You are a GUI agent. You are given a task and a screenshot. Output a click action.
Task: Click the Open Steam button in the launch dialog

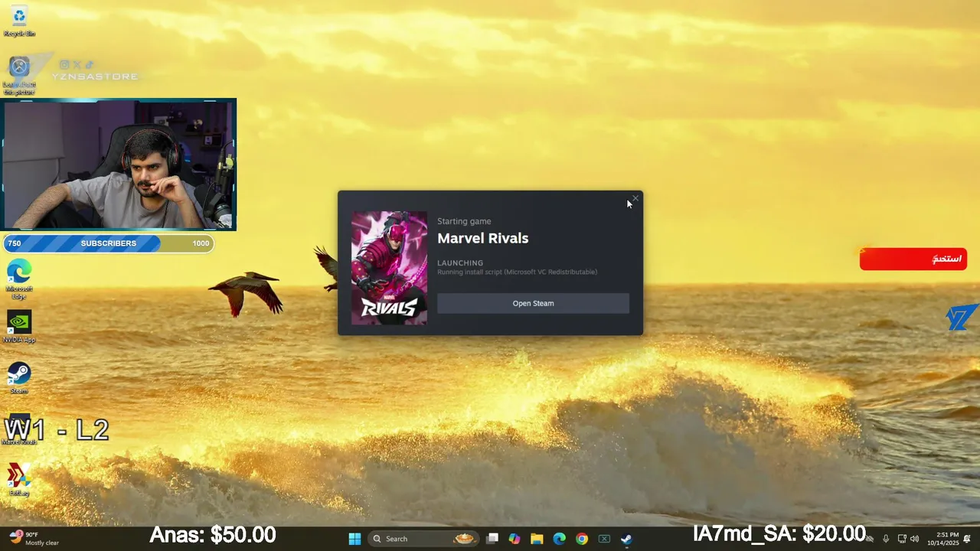tap(533, 303)
